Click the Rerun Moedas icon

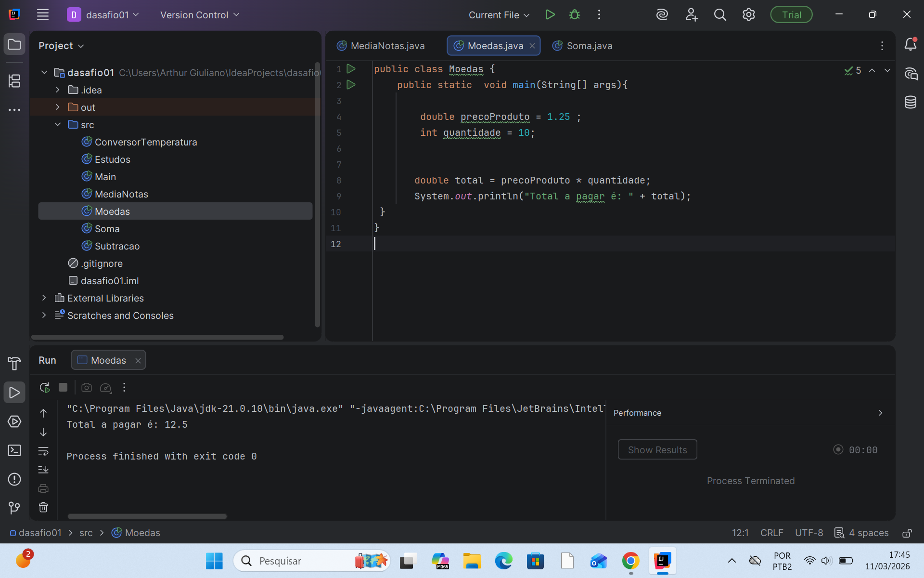(x=45, y=387)
